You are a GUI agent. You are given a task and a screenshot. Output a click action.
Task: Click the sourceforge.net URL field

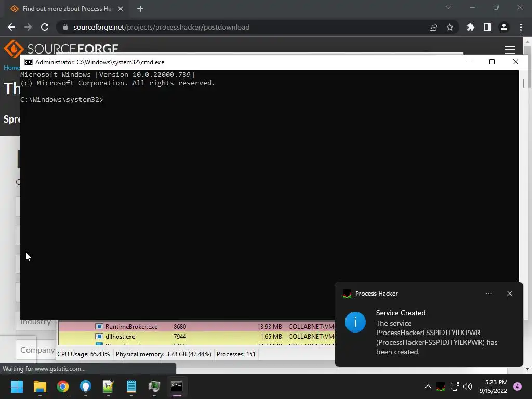pos(162,27)
